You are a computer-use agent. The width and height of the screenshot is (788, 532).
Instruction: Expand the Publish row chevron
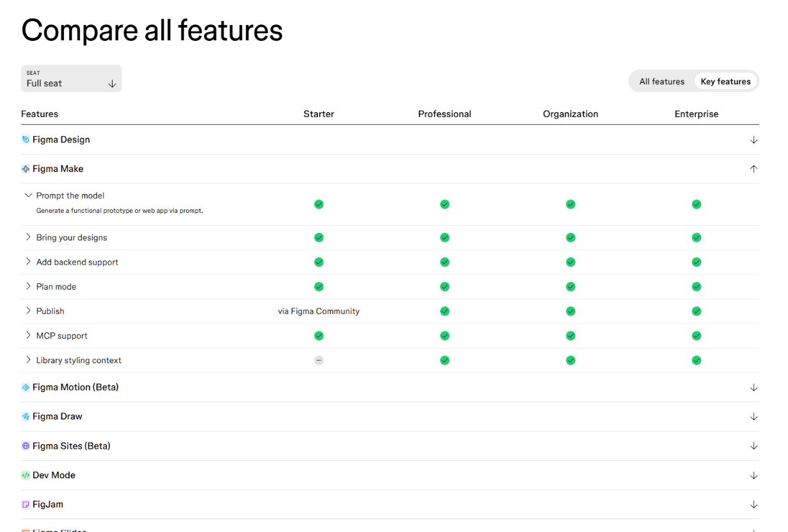click(x=28, y=311)
